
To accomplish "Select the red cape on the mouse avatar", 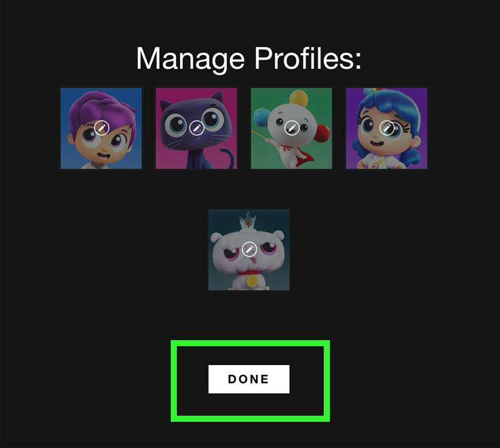I will coord(299,156).
